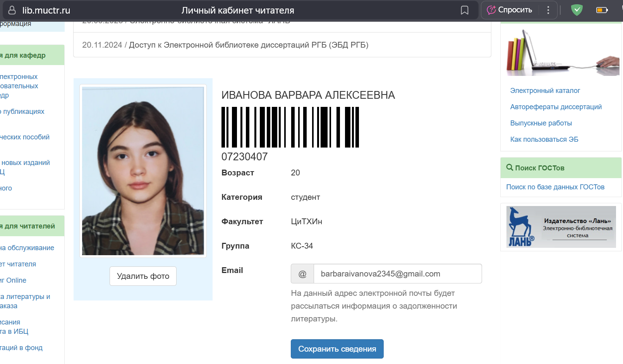The height and width of the screenshot is (364, 623).
Task: Click the bookmark icon in address bar
Action: click(x=464, y=10)
